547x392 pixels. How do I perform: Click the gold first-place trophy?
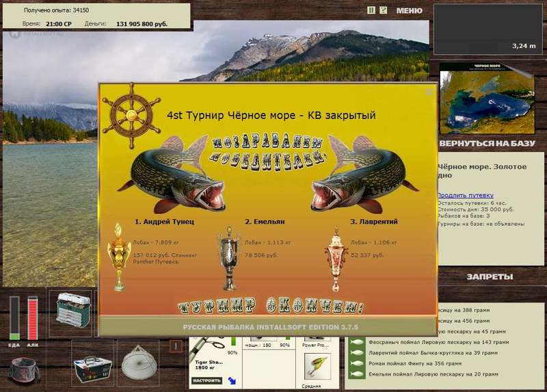[x=118, y=257]
